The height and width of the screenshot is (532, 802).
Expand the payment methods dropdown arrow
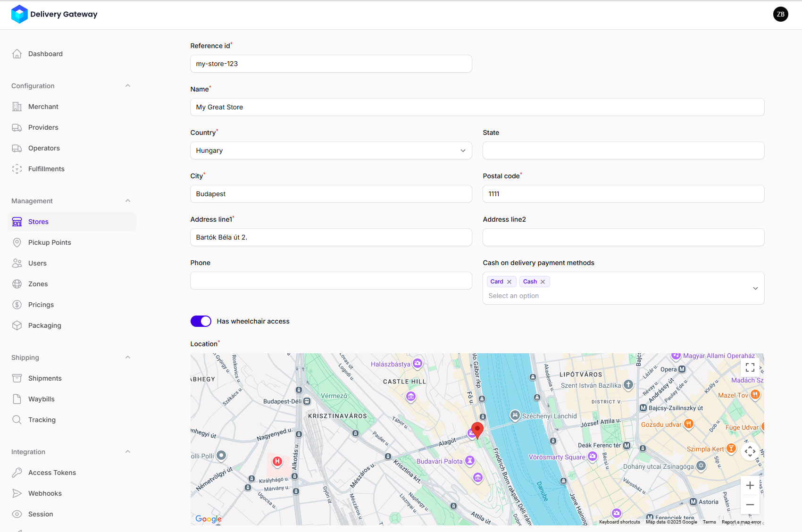click(755, 288)
